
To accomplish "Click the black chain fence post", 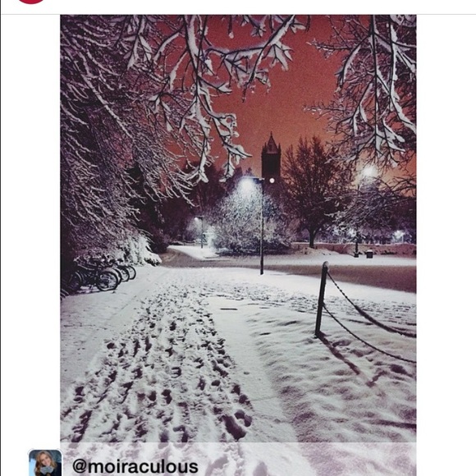I will 322,299.
